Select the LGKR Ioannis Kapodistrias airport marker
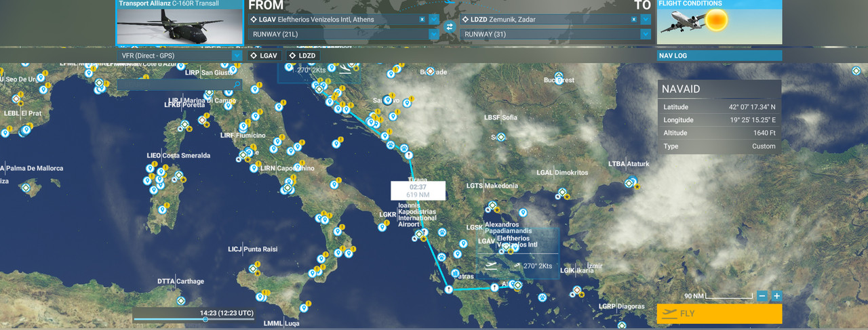The width and height of the screenshot is (868, 330). point(419,234)
